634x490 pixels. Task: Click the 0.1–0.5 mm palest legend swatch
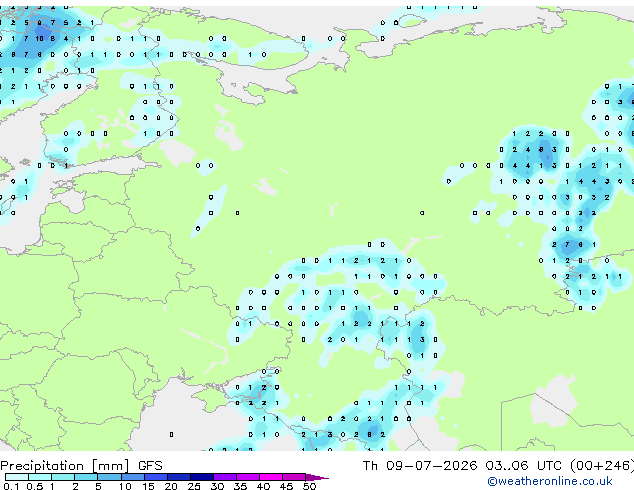tap(17, 477)
